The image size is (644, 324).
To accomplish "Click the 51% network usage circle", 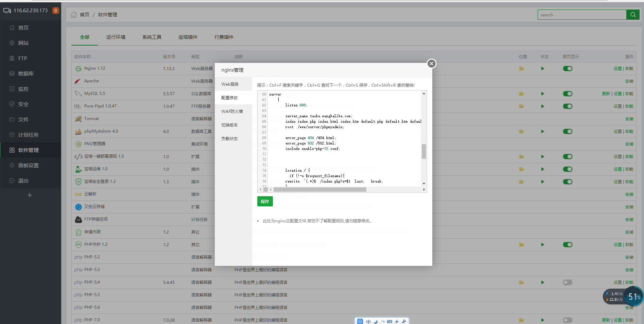I will coord(633,296).
